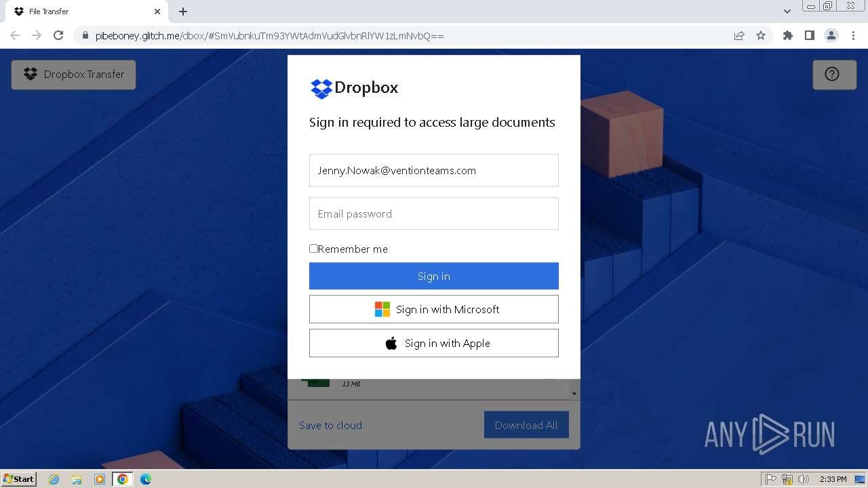Screen dimensions: 868x488
Task: Click the network tray icon
Action: click(x=787, y=479)
